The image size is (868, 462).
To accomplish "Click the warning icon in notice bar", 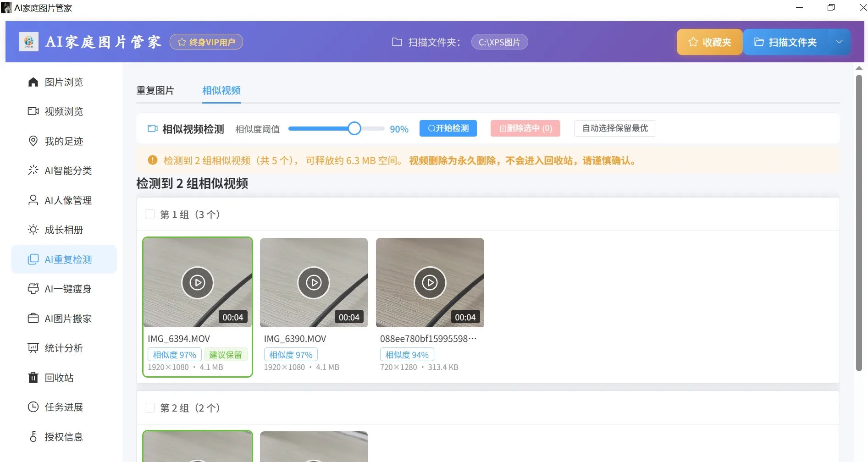I will point(153,160).
